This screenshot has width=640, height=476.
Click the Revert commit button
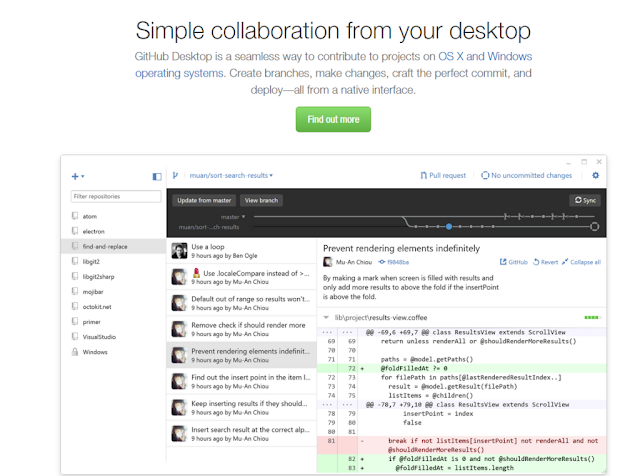tap(545, 262)
